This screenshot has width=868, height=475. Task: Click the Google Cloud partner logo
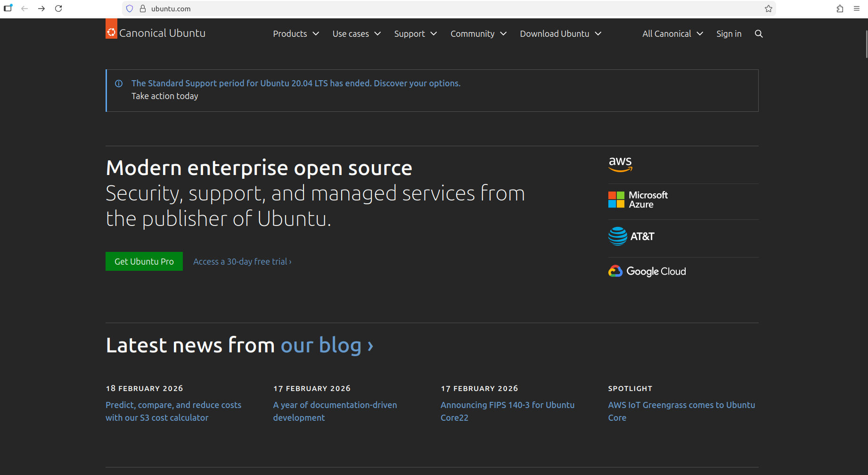pos(647,271)
